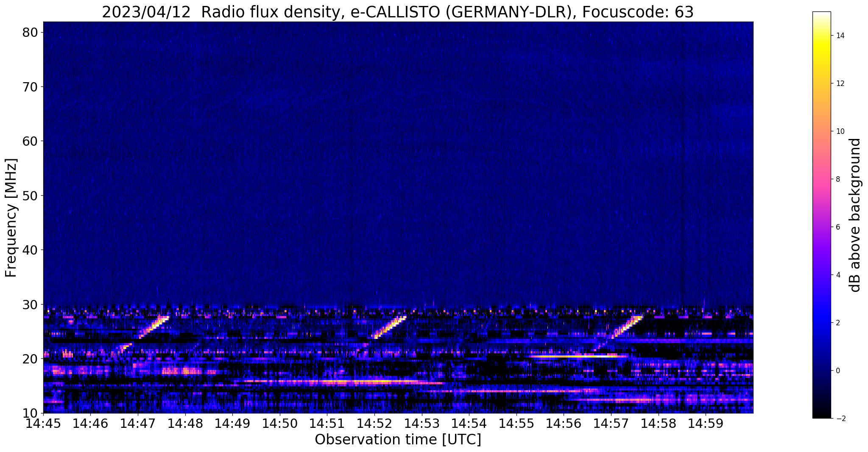Image resolution: width=868 pixels, height=452 pixels.
Task: Click the bright horizontal band at 20 MHz near 14:56
Action: point(578,357)
